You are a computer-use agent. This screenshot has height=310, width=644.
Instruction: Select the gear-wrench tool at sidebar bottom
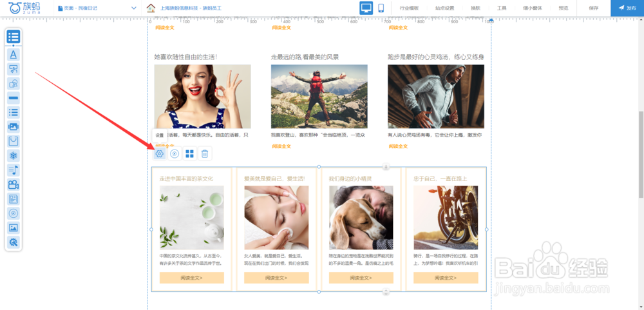[13, 242]
